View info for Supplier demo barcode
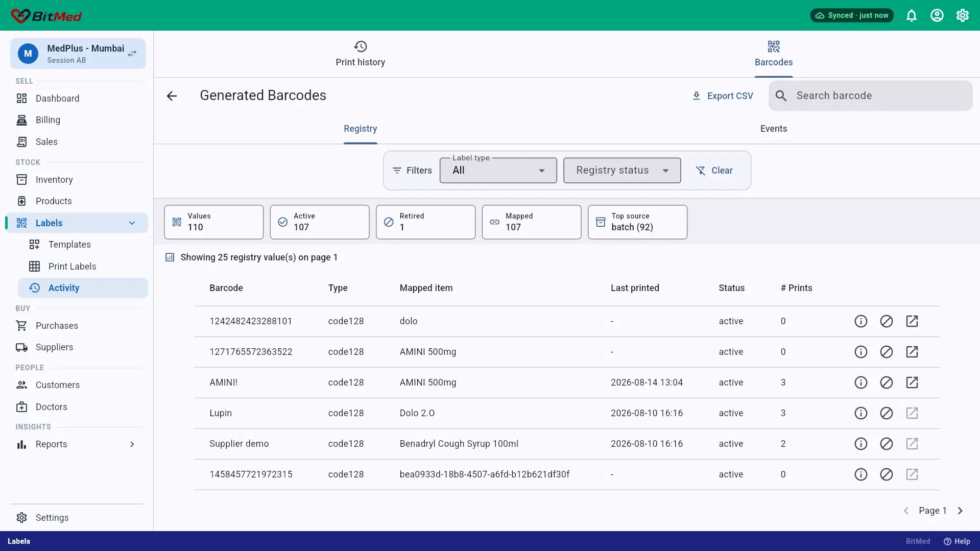This screenshot has height=551, width=980. (x=861, y=444)
